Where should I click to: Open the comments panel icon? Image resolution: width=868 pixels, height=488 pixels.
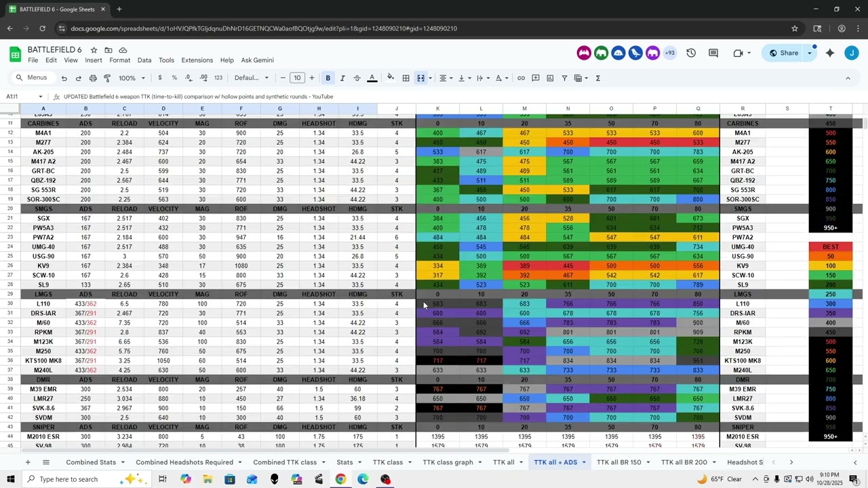tap(713, 53)
